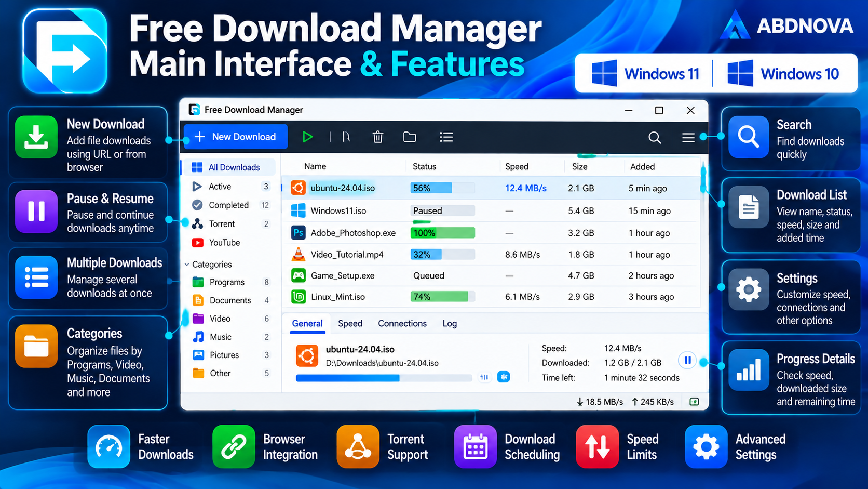Select the Video_Tutorial.mp4 row

tap(491, 255)
